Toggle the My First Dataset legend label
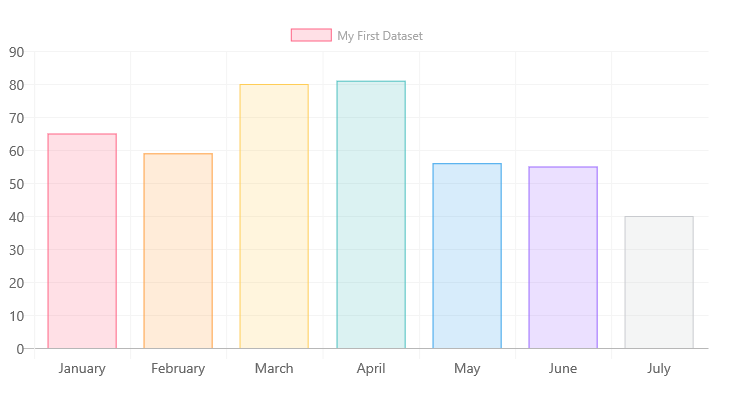This screenshot has height=400, width=729. [379, 36]
